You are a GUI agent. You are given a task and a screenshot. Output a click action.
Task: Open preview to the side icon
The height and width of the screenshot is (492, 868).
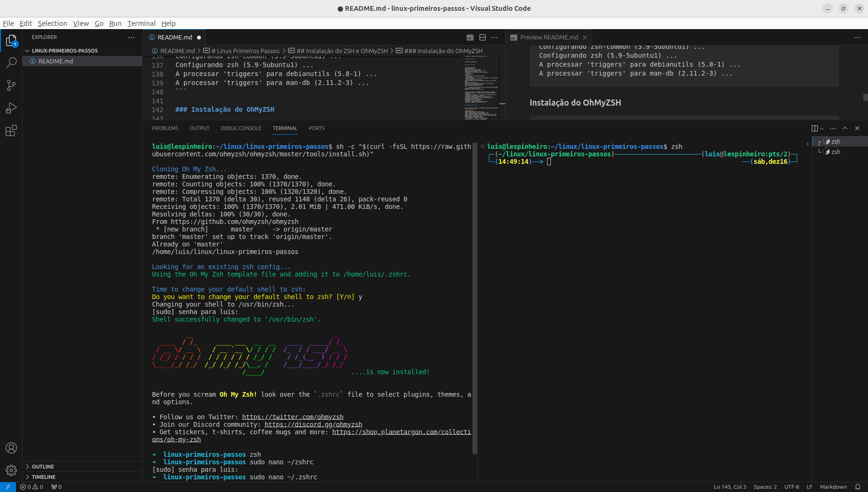(470, 38)
